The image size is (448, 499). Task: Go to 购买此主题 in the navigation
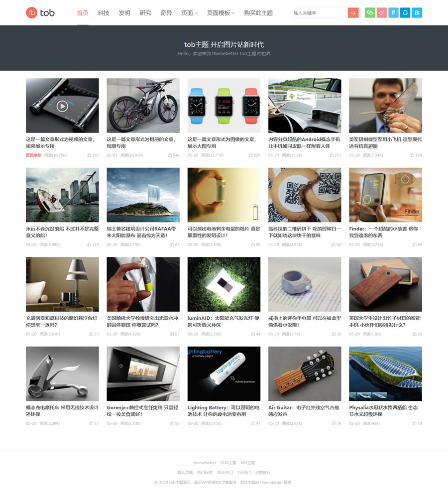pos(258,13)
